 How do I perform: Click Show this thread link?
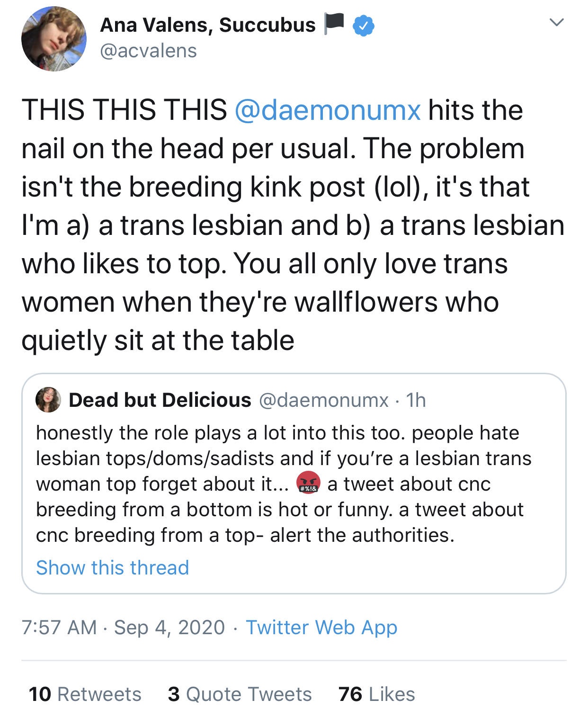coord(113,567)
